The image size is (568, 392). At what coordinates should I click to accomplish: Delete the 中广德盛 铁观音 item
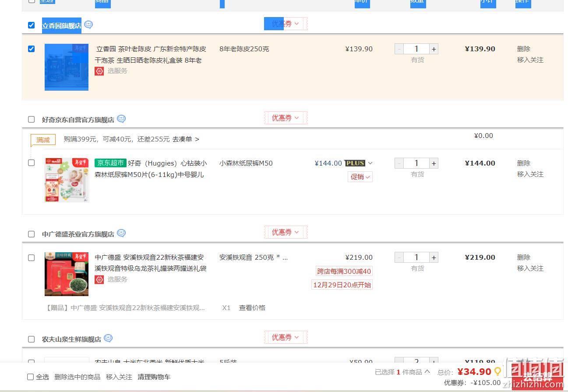coord(523,257)
